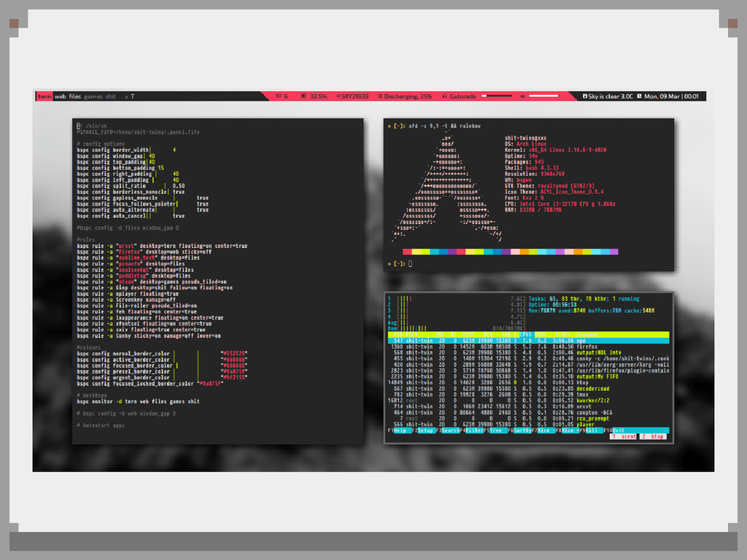
Task: Sort htop by the TIME+ column header
Action: tap(562, 335)
